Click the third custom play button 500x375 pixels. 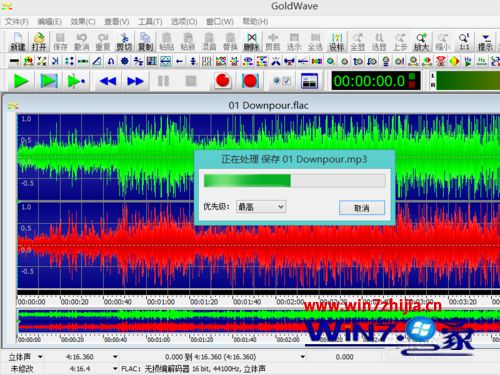76,81
